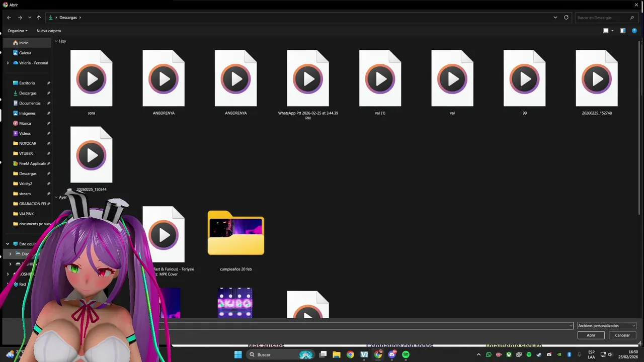
Task: Open the NOTOCAR folder in sidebar
Action: point(27,143)
